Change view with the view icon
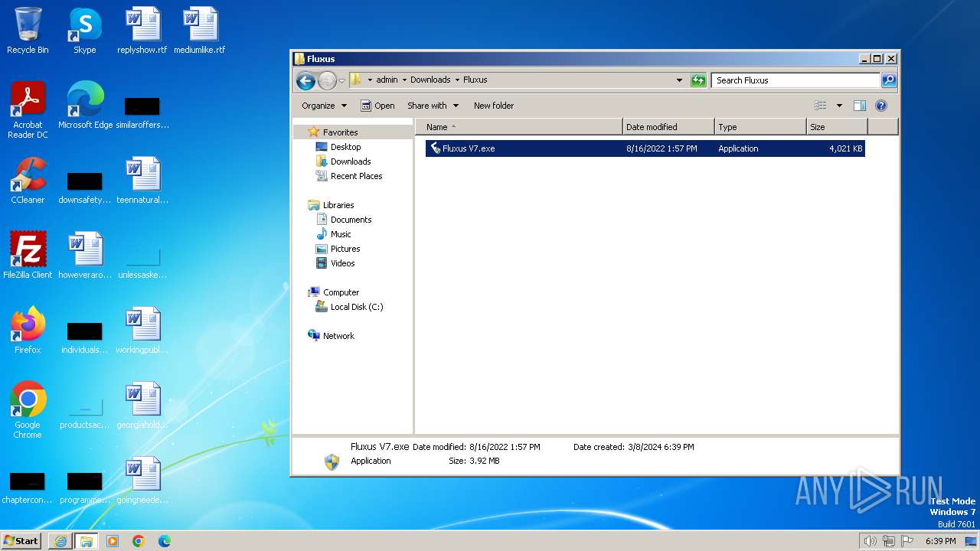Screen dimensions: 980x551 (x=821, y=106)
